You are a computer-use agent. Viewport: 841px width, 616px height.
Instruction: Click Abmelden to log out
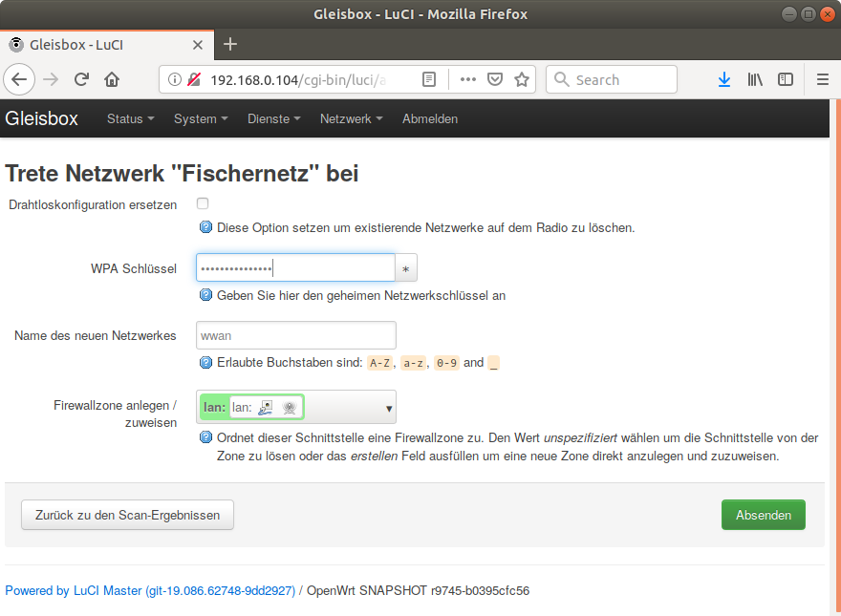click(x=430, y=119)
